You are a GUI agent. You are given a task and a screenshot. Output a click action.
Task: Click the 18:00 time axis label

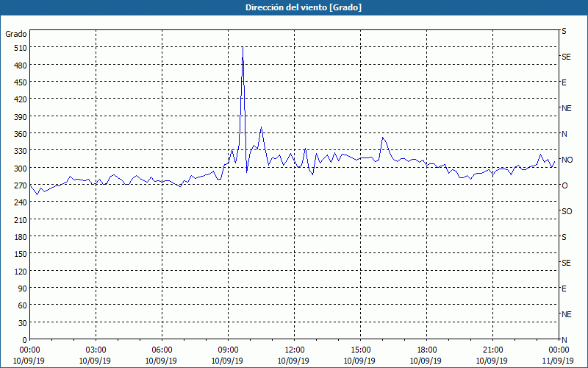click(x=427, y=350)
